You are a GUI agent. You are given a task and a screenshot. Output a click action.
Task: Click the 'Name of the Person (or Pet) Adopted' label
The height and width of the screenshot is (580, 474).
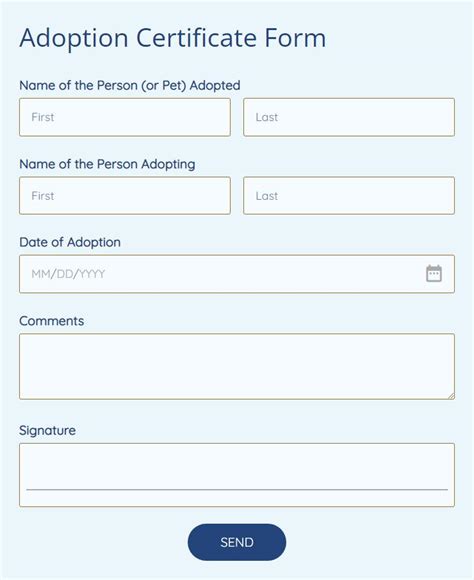click(x=130, y=85)
